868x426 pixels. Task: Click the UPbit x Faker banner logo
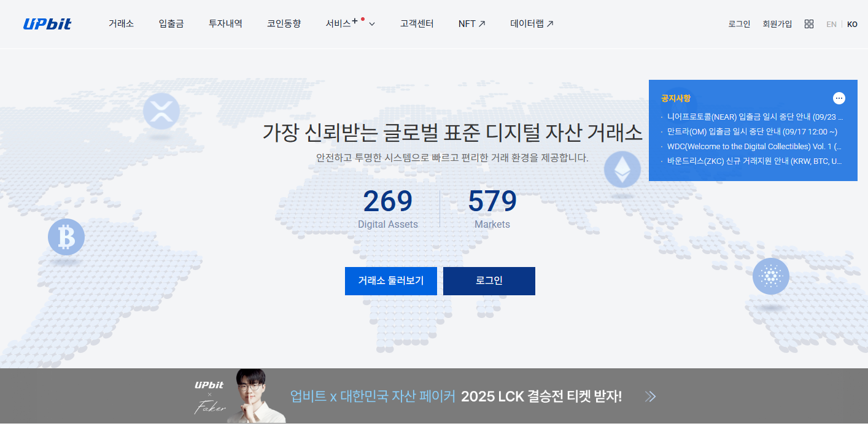(x=210, y=397)
